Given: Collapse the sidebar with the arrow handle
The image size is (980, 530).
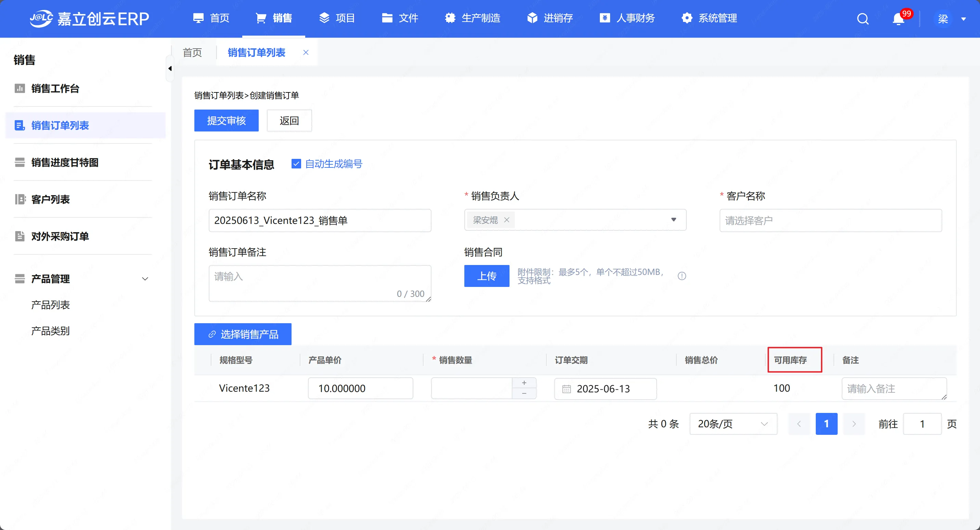Looking at the screenshot, I should 170,68.
